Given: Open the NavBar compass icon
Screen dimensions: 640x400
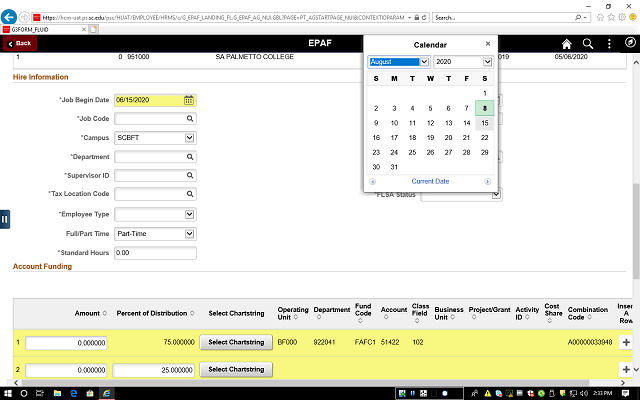Looking at the screenshot, I should tap(630, 42).
